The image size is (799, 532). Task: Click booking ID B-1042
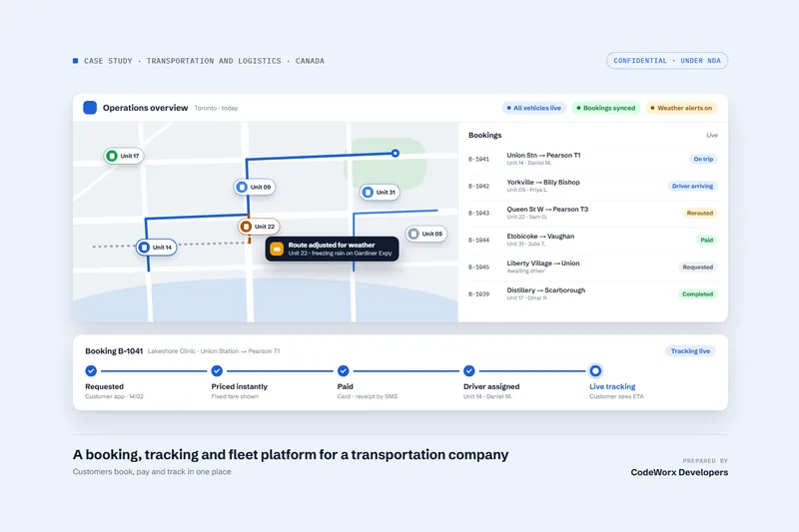479,187
